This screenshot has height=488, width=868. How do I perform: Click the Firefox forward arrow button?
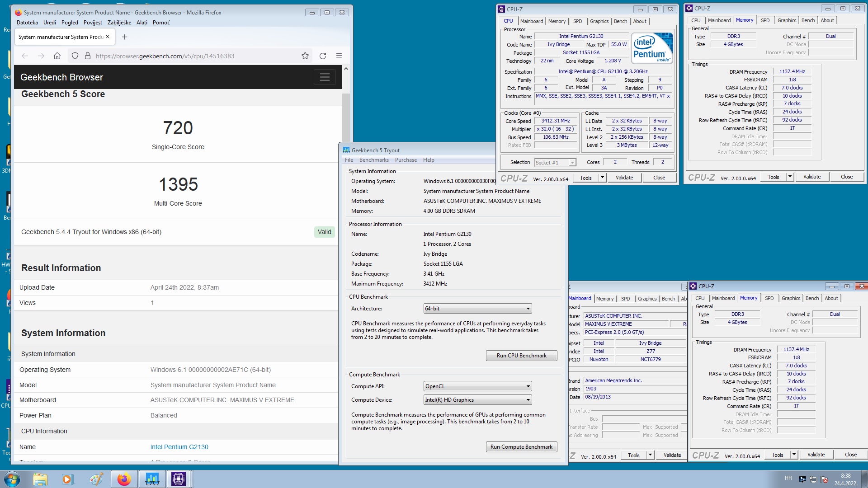tap(41, 56)
